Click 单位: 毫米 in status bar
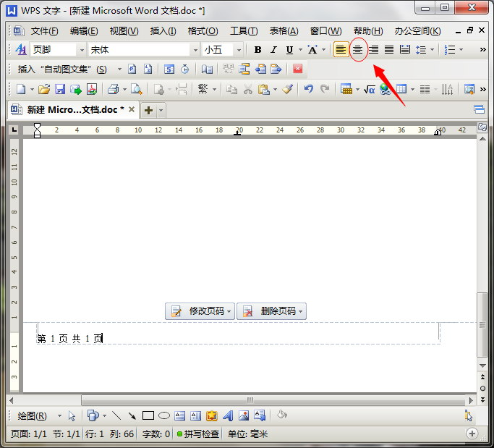 pyautogui.click(x=247, y=434)
